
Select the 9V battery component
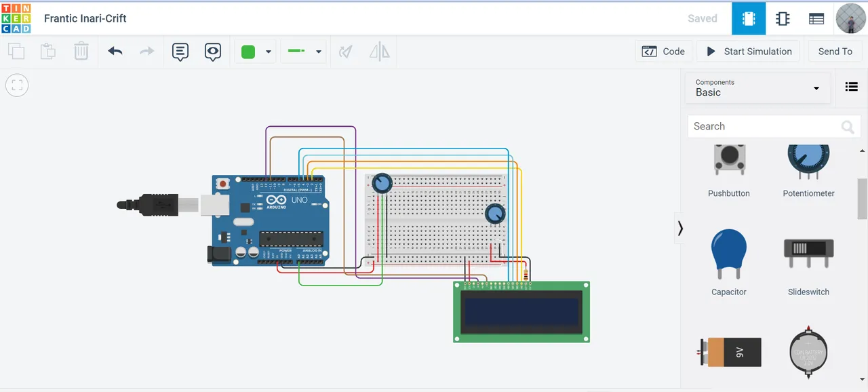point(729,353)
